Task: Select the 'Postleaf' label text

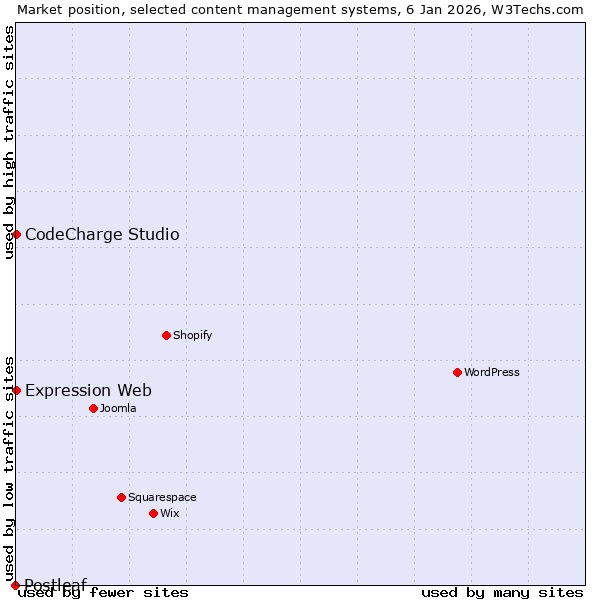Action: (x=56, y=584)
